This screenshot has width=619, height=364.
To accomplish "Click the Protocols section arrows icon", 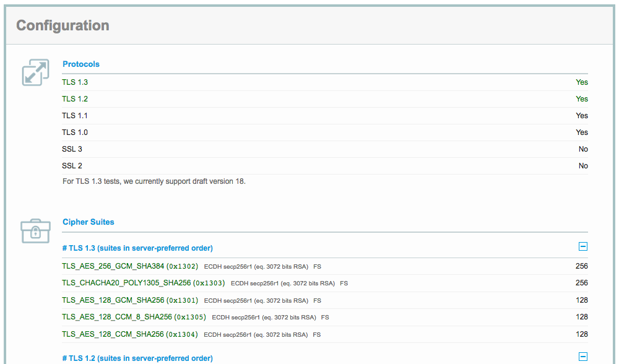I will click(35, 72).
